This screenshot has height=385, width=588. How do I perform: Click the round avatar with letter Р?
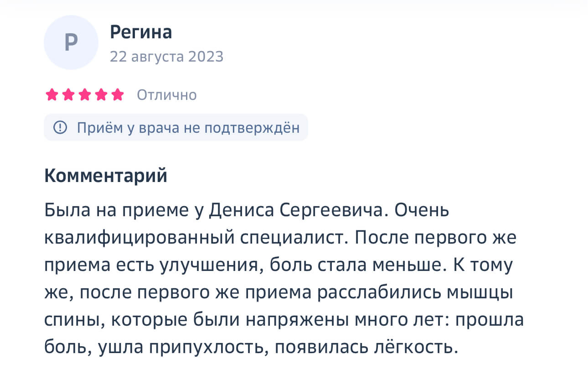71,42
